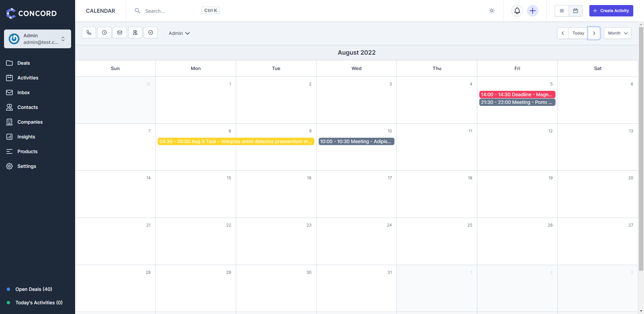The width and height of the screenshot is (644, 314).
Task: Jump to Today in calendar
Action: (578, 33)
